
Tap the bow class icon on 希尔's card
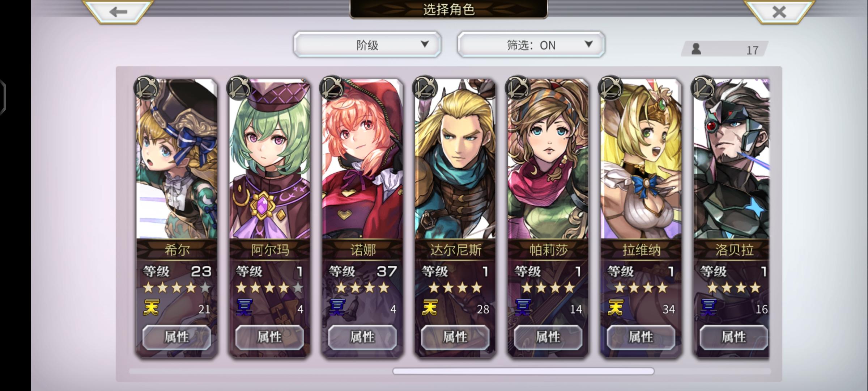point(146,88)
